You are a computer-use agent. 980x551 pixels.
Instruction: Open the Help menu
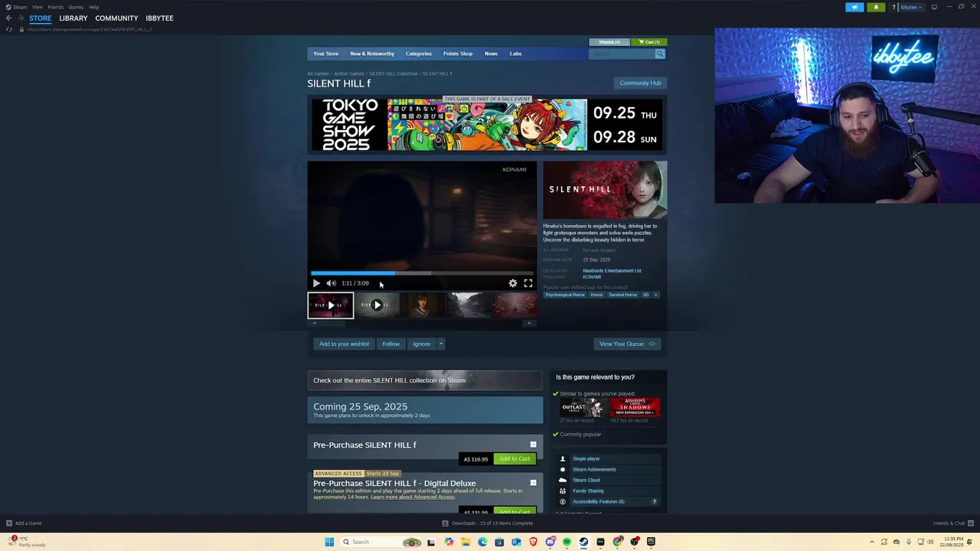[x=93, y=7]
